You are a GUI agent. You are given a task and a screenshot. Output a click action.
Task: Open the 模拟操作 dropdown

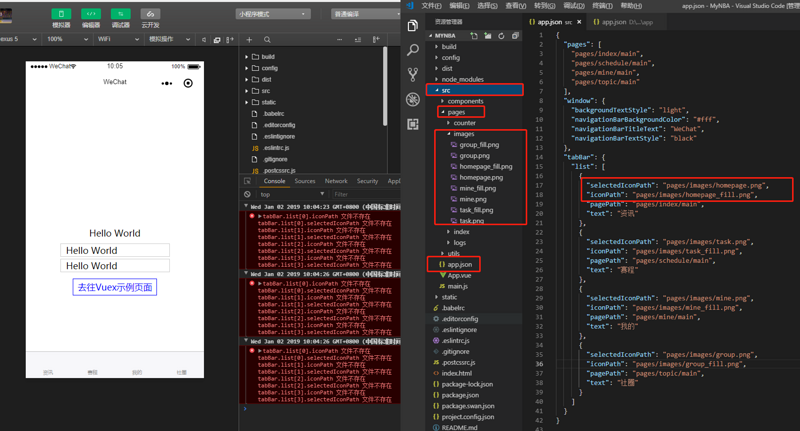[x=170, y=39]
